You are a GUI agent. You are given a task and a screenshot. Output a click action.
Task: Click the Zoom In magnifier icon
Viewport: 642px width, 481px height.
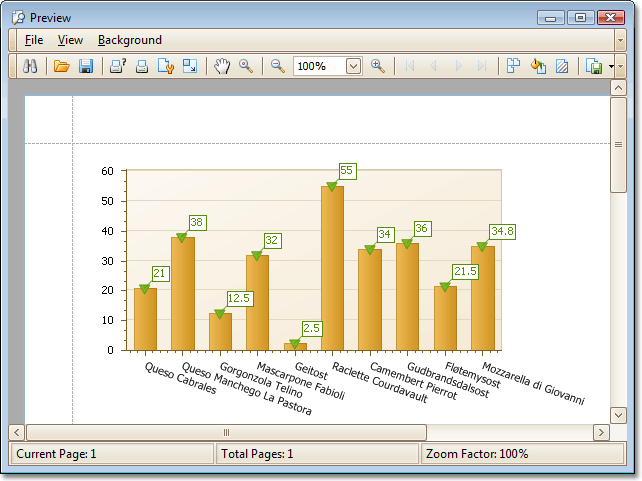(378, 66)
